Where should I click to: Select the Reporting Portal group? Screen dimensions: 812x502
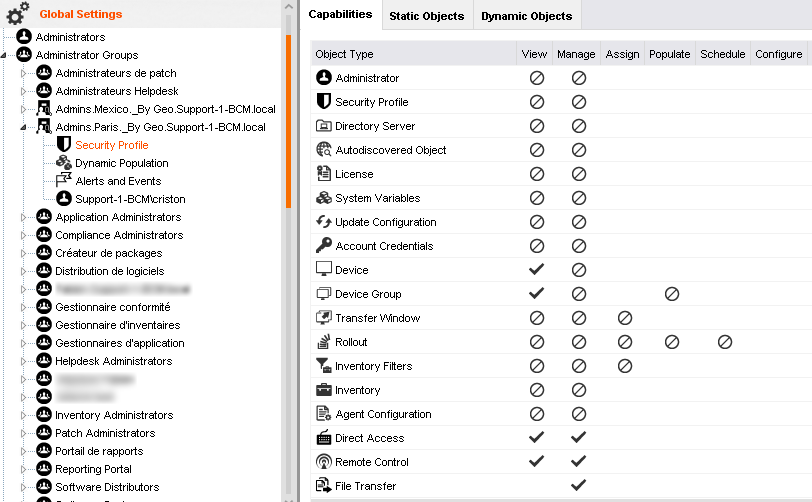pyautogui.click(x=93, y=469)
